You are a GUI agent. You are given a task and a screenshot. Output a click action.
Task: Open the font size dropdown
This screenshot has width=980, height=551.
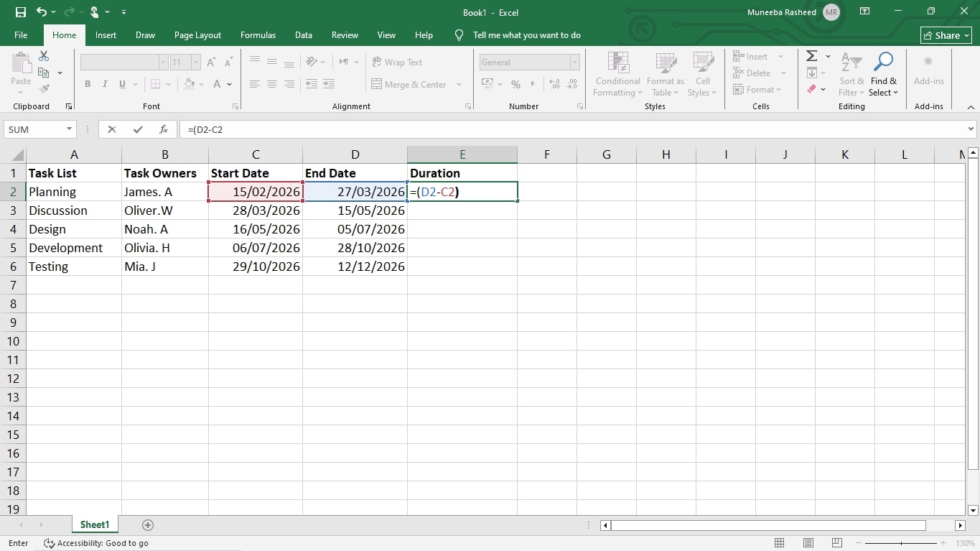click(195, 62)
